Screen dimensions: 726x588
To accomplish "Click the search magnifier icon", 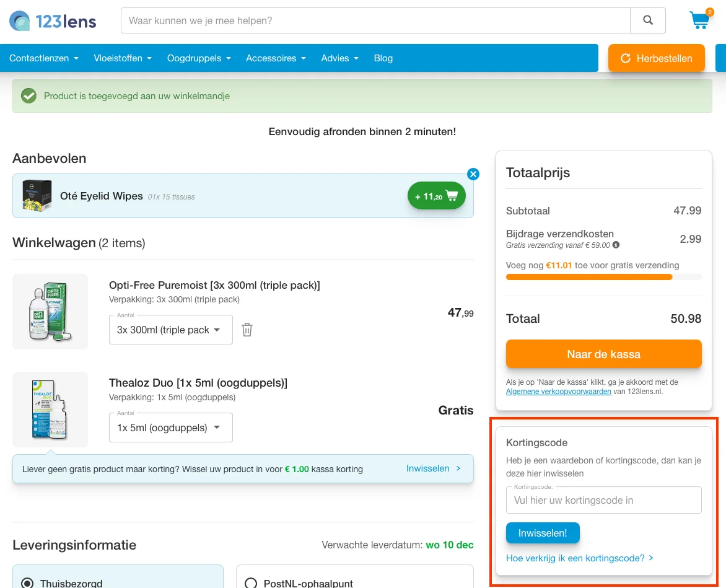I will pyautogui.click(x=648, y=20).
